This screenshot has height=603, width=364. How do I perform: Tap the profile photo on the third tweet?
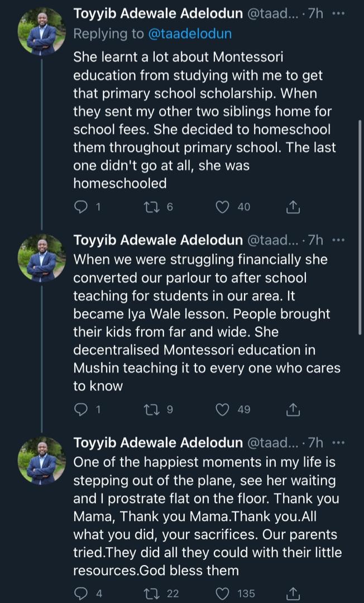coord(42,461)
